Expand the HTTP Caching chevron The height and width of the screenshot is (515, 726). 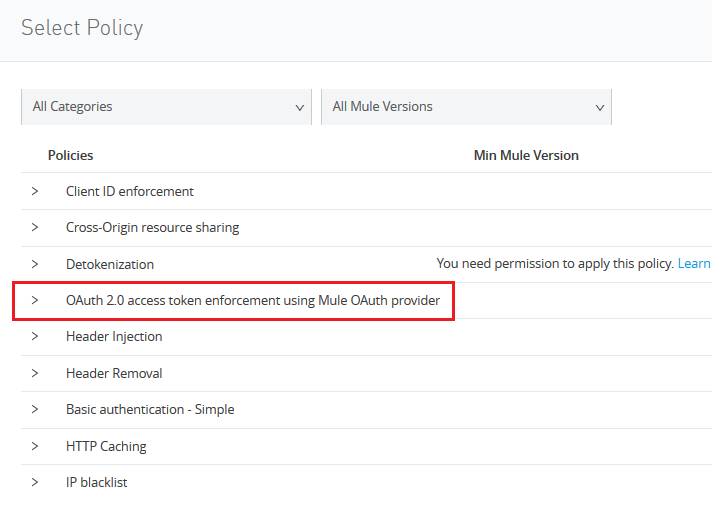35,446
